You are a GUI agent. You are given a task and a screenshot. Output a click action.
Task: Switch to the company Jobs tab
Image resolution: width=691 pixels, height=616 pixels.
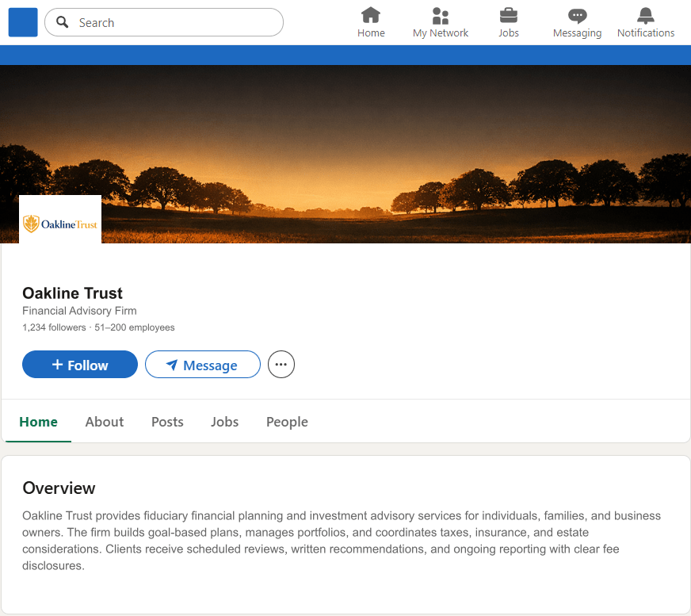(225, 422)
